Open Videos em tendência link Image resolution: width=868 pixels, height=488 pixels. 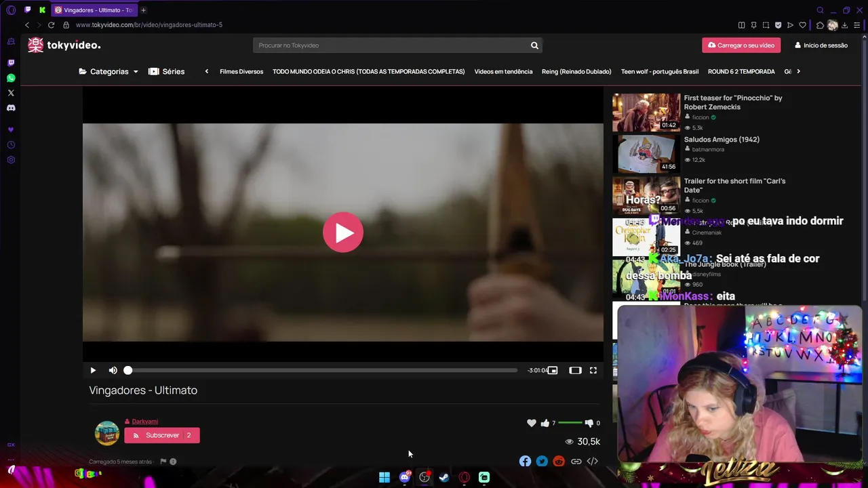pos(503,71)
